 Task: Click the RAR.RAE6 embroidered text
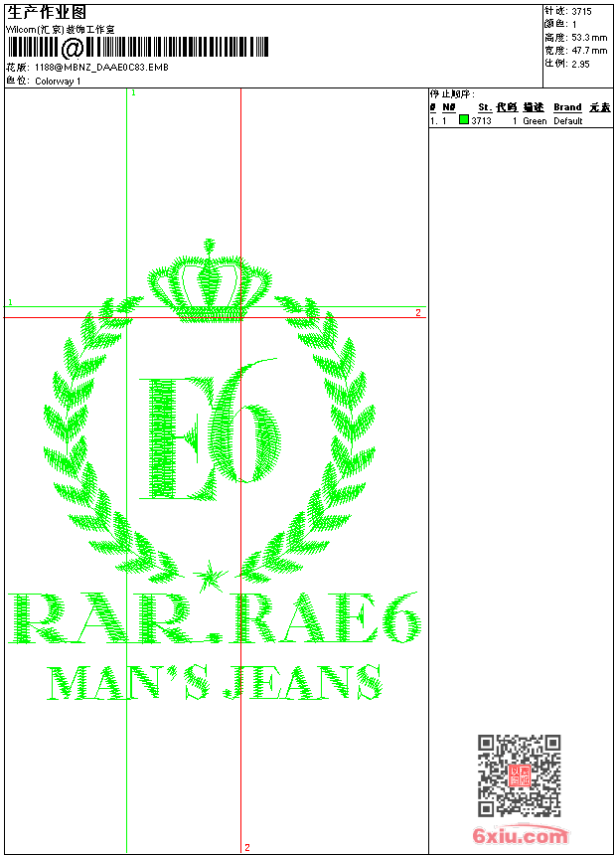point(214,619)
